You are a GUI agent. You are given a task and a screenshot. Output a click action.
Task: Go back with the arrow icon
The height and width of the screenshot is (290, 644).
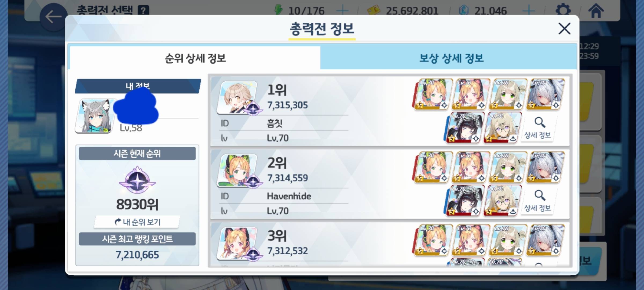point(53,17)
